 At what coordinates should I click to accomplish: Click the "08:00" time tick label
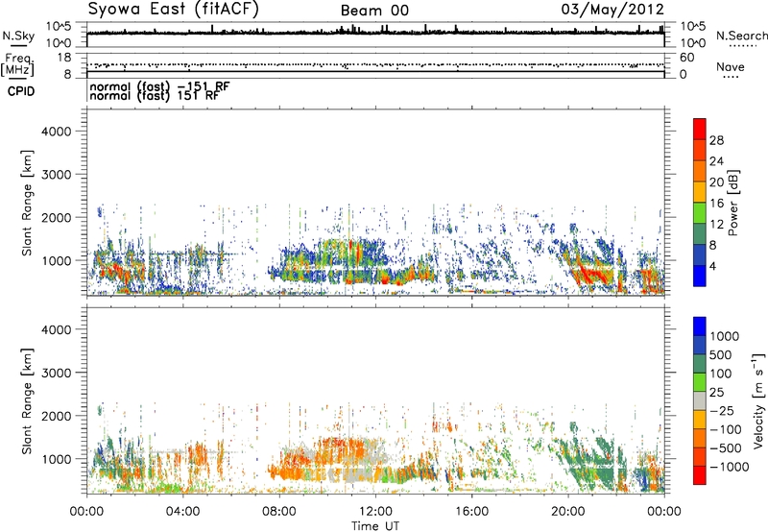(279, 512)
